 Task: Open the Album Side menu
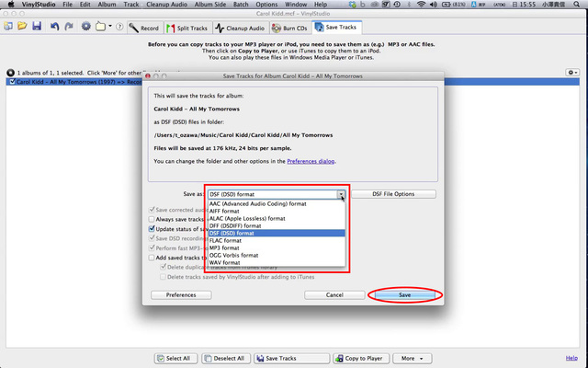210,5
